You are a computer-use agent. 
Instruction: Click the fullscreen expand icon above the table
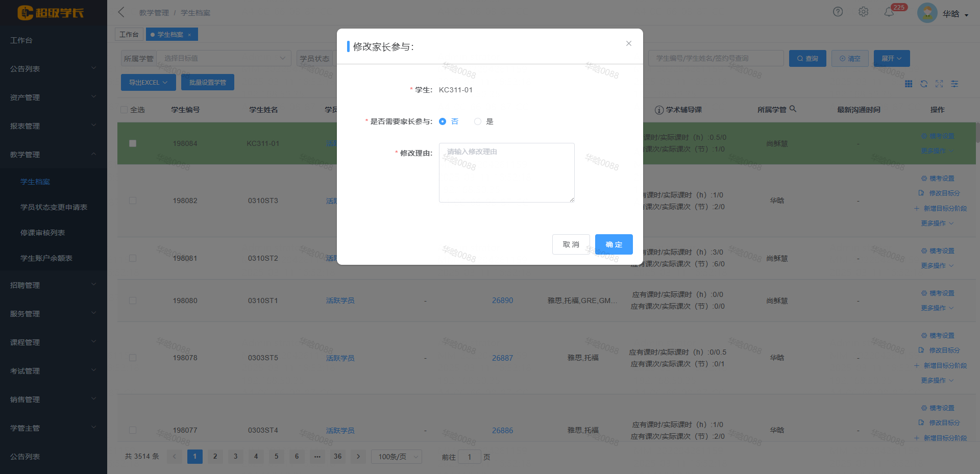click(940, 84)
